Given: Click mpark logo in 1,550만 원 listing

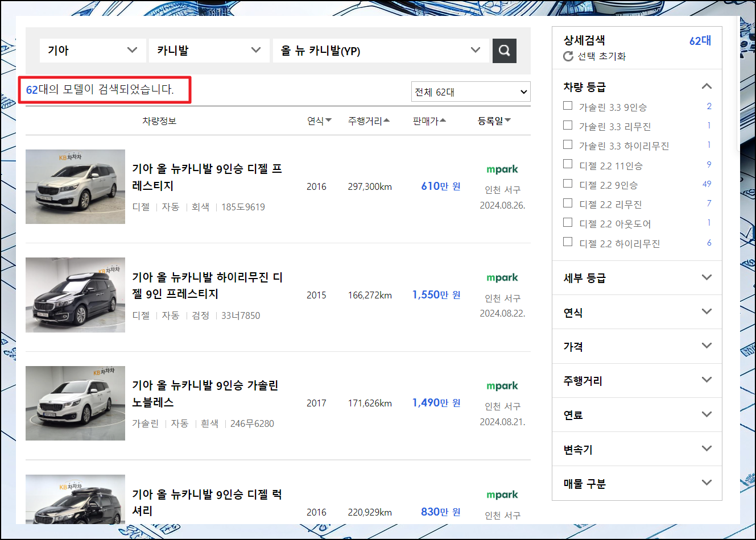Looking at the screenshot, I should (x=502, y=278).
